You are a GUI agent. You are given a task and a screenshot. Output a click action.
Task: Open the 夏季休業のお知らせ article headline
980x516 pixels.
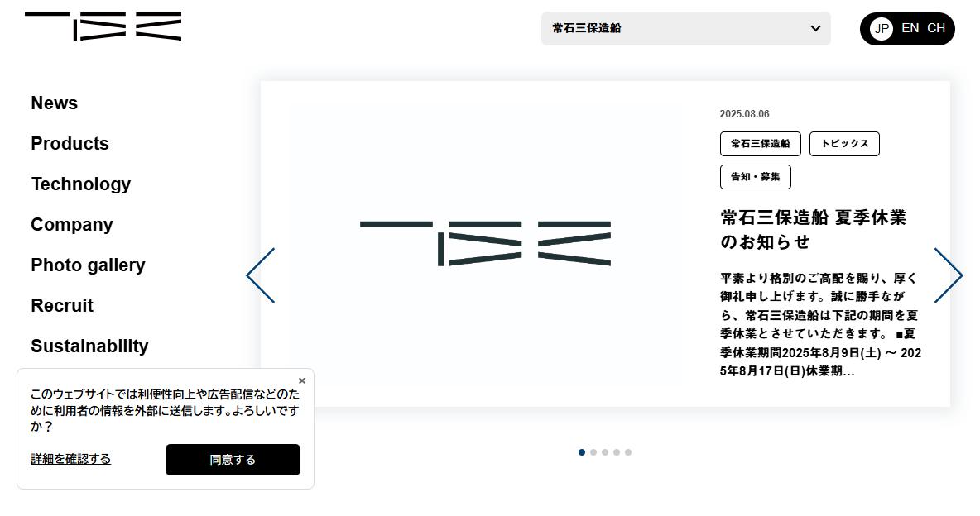pyautogui.click(x=813, y=229)
